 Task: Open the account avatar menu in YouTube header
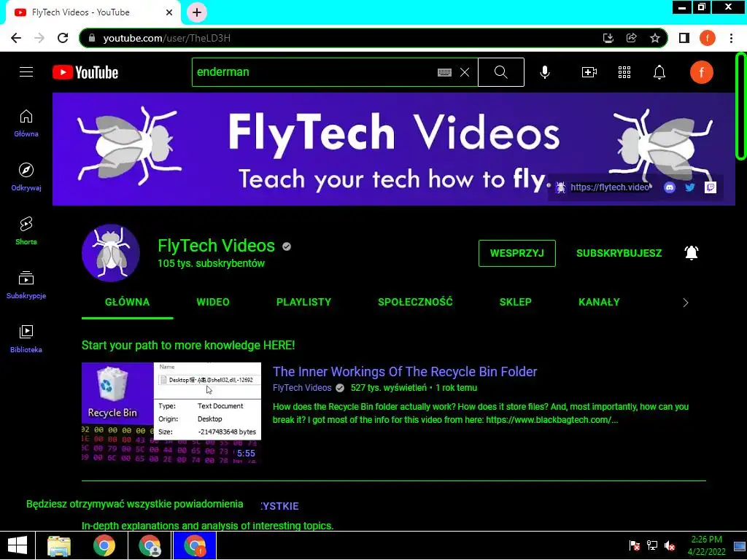[x=701, y=72]
